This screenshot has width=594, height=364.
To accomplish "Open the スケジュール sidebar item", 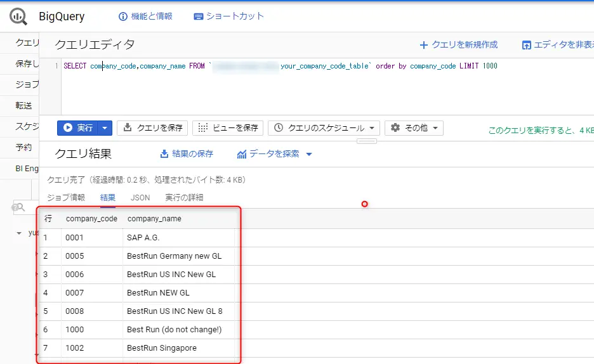I will (x=20, y=126).
